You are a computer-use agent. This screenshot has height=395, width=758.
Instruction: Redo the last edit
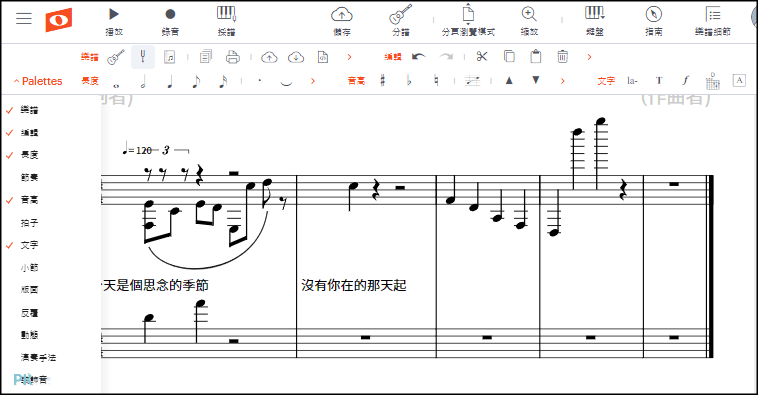[x=446, y=57]
